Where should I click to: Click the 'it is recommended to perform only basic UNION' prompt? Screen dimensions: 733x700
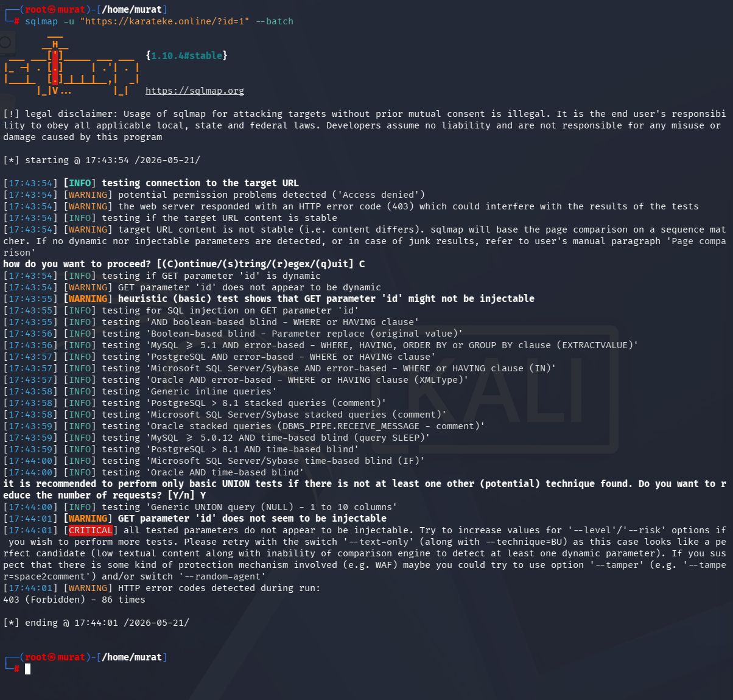(364, 489)
